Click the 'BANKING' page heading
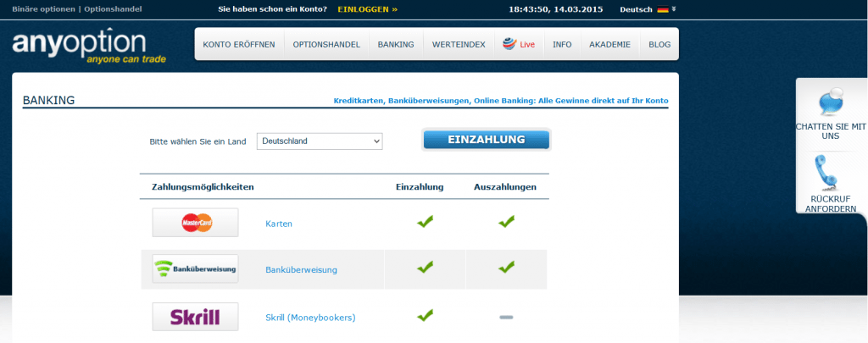868x343 pixels. (x=48, y=100)
